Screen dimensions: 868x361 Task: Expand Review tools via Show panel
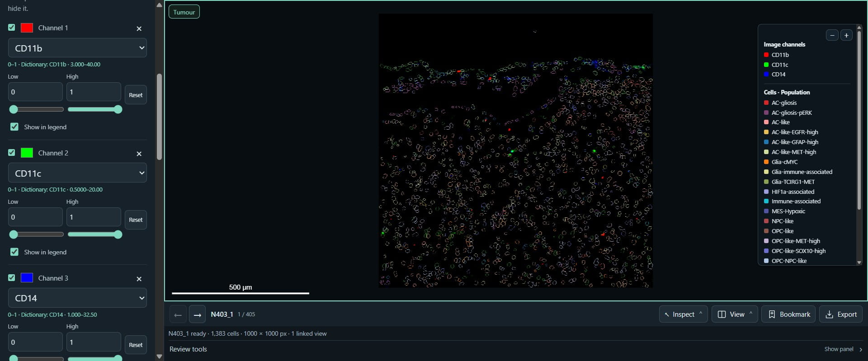843,349
